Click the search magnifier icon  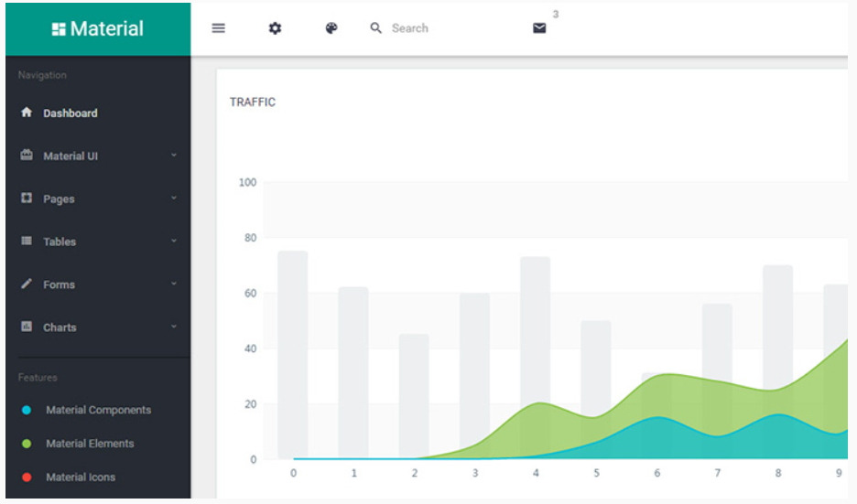pyautogui.click(x=375, y=27)
